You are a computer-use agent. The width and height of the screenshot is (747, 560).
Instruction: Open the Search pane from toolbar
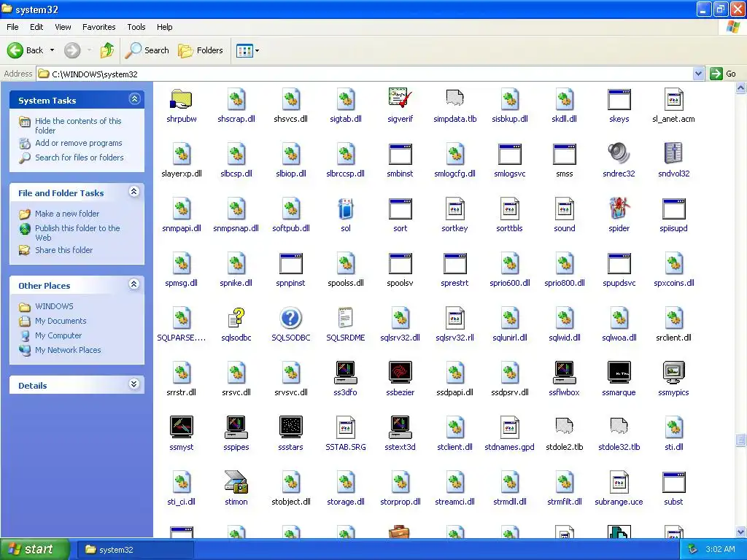pos(147,50)
